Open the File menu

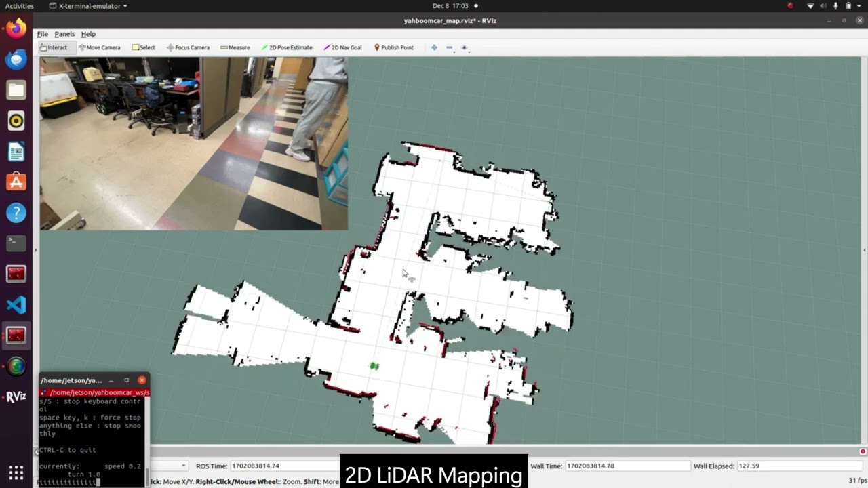pyautogui.click(x=42, y=34)
